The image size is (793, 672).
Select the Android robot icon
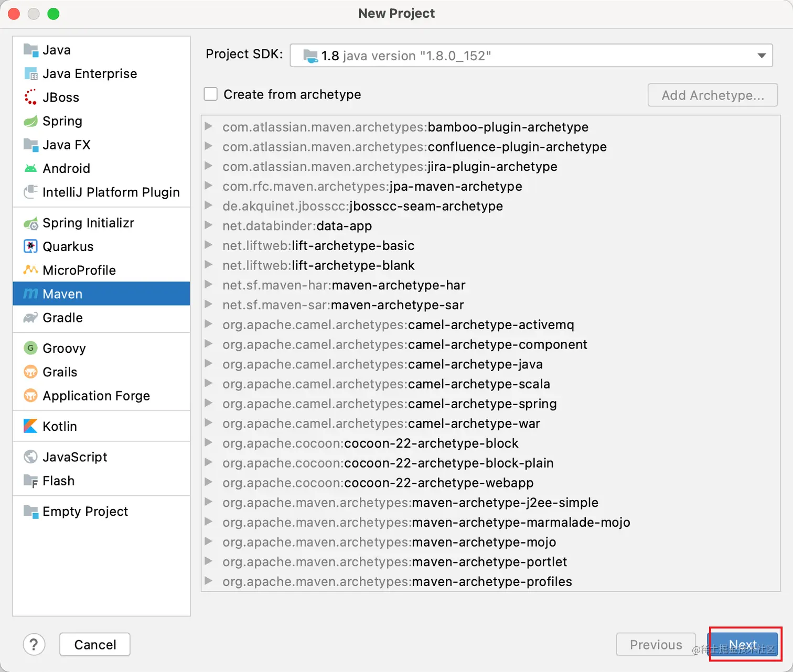pyautogui.click(x=31, y=168)
